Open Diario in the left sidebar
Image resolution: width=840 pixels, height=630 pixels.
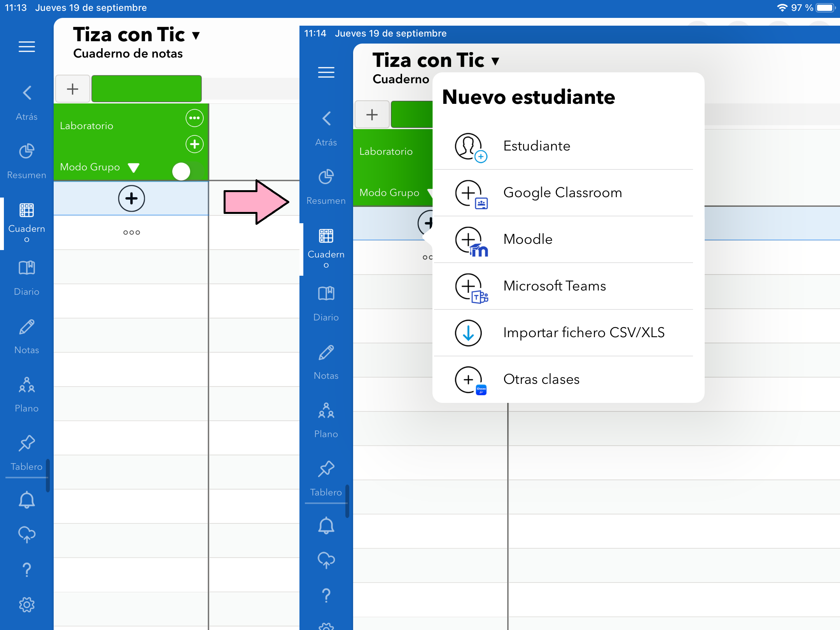(x=26, y=268)
